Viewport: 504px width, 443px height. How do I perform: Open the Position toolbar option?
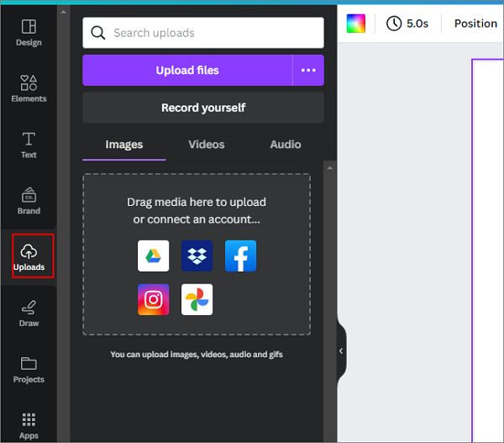(475, 24)
